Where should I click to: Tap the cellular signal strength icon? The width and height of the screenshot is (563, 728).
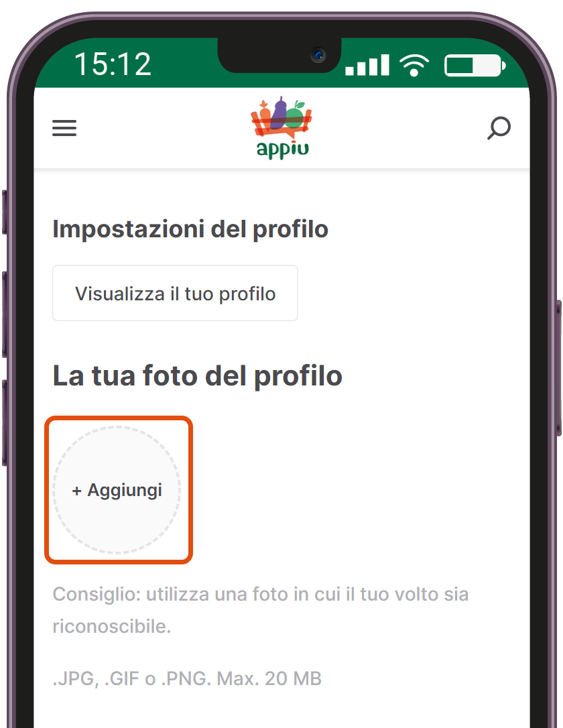[x=367, y=64]
